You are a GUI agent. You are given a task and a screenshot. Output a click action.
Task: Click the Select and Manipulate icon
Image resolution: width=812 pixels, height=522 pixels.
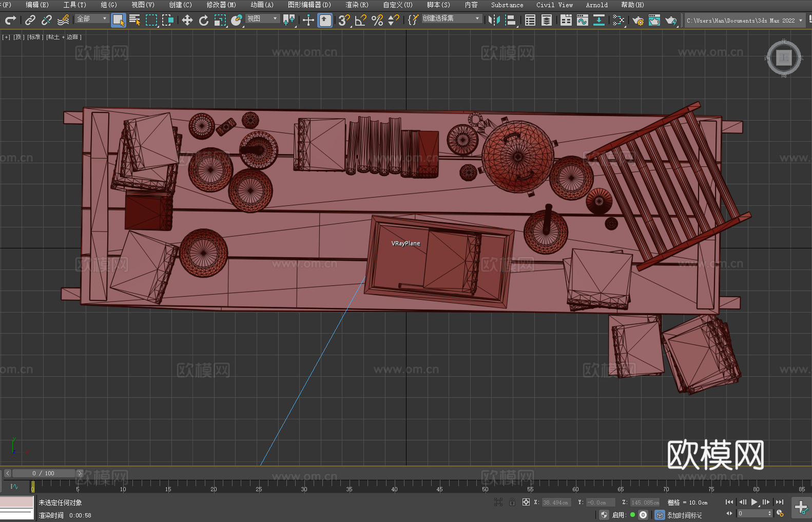[308, 20]
